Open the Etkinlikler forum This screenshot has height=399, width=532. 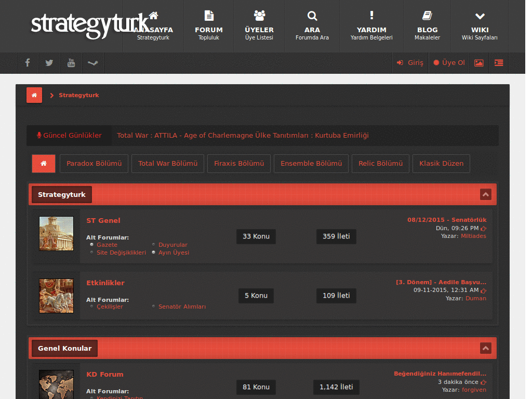coord(105,283)
